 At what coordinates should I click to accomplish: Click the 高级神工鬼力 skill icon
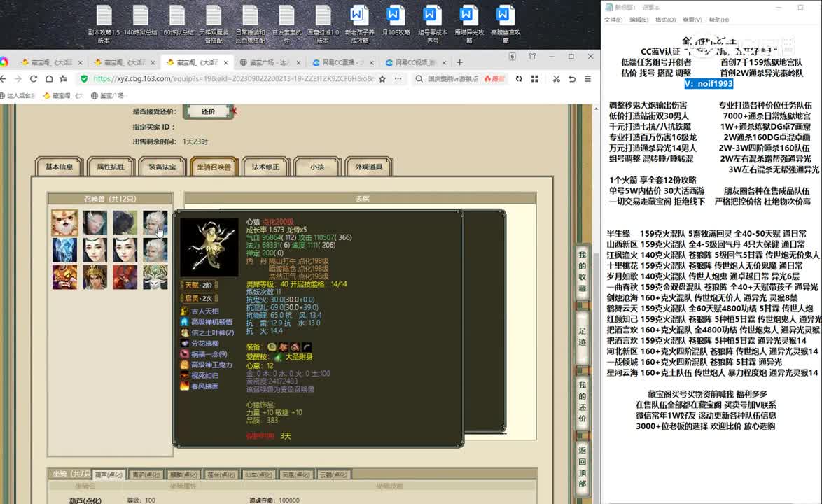[185, 365]
